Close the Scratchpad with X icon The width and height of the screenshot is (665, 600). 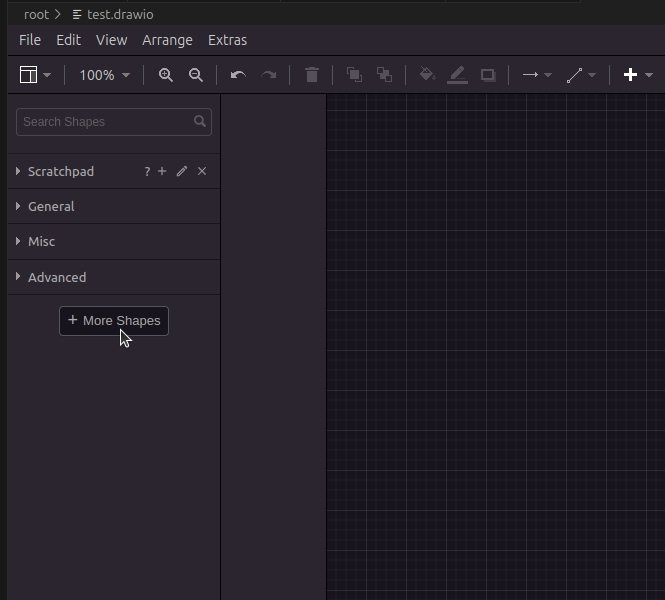click(202, 171)
